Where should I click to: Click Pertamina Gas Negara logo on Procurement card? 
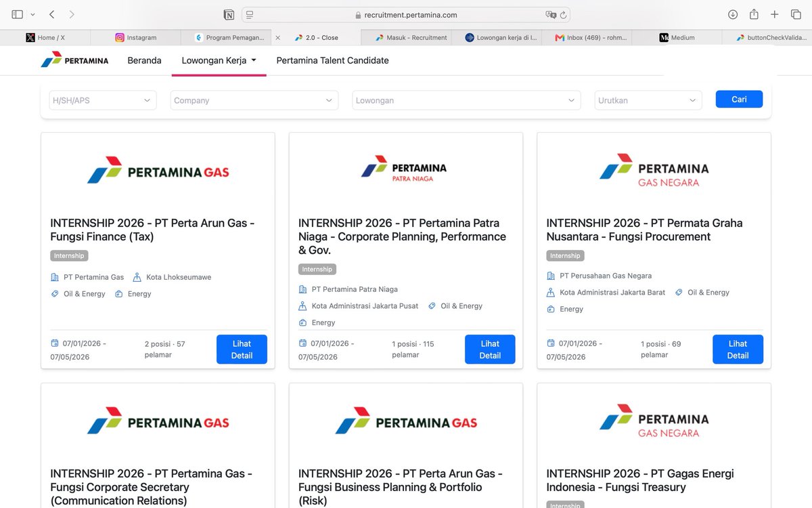click(654, 170)
